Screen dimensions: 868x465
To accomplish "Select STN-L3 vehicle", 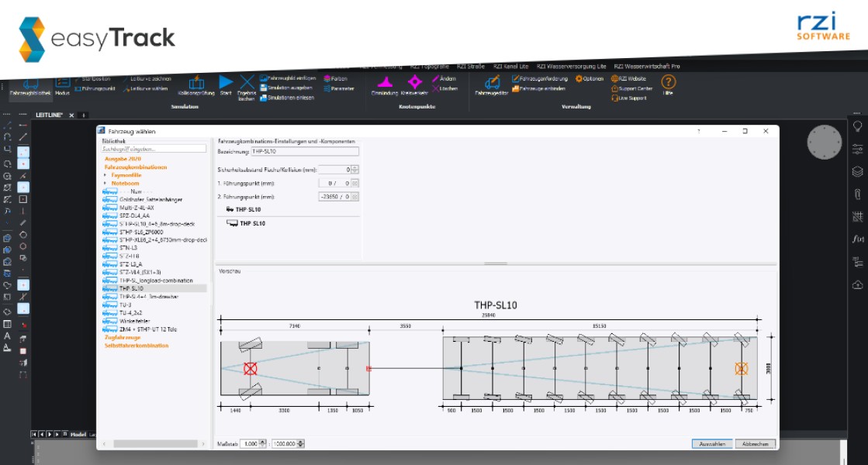I will pyautogui.click(x=129, y=248).
